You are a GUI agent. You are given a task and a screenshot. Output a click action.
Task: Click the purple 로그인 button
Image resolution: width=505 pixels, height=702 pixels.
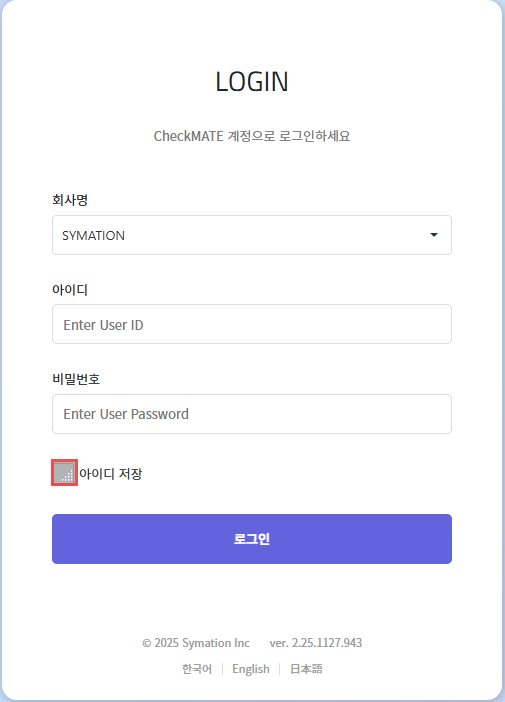pos(252,539)
